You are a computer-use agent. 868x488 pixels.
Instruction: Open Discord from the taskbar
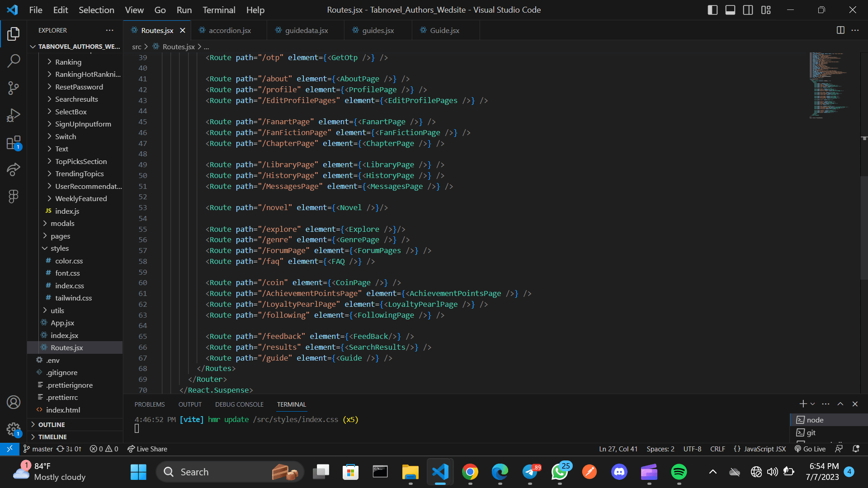(x=619, y=472)
